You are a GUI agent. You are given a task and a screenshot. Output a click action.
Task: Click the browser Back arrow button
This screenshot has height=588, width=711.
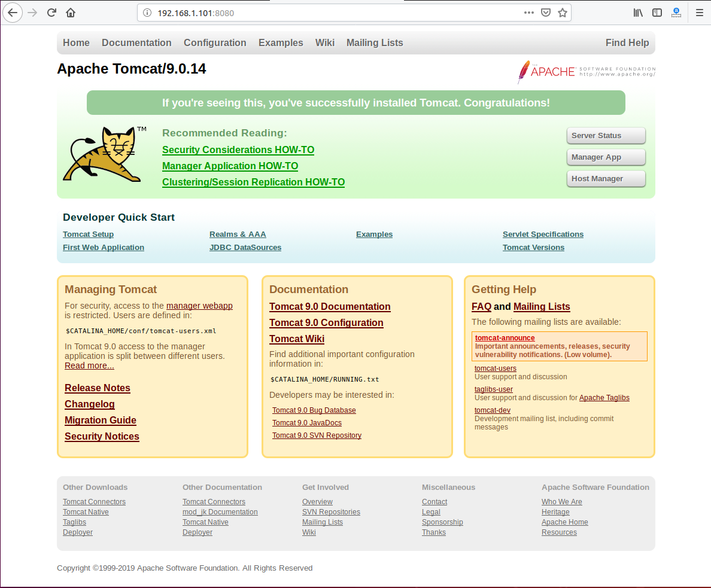click(13, 13)
